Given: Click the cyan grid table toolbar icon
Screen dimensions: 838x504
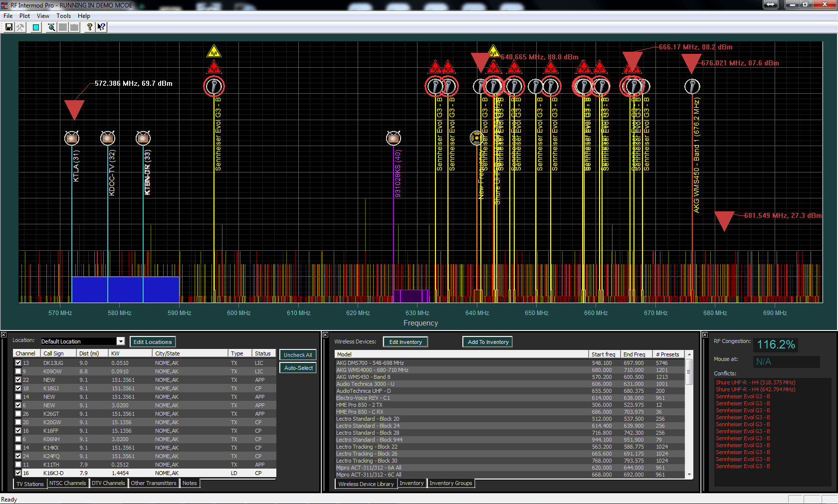Looking at the screenshot, I should [36, 27].
